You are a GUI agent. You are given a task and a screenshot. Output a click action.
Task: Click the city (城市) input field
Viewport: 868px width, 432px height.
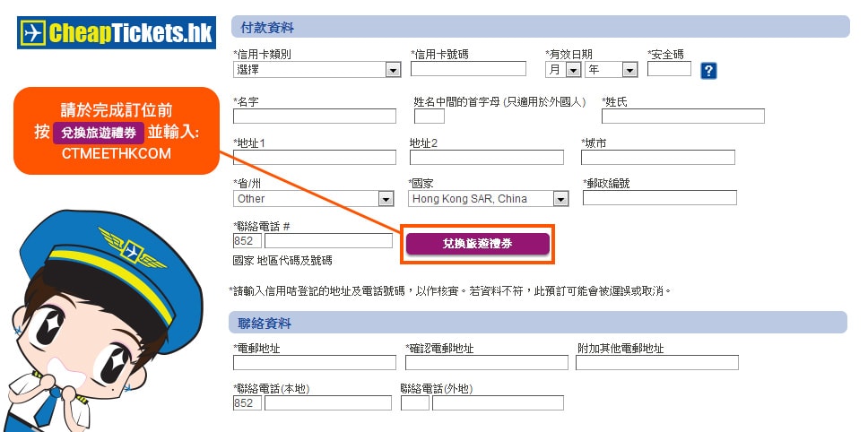pos(658,158)
